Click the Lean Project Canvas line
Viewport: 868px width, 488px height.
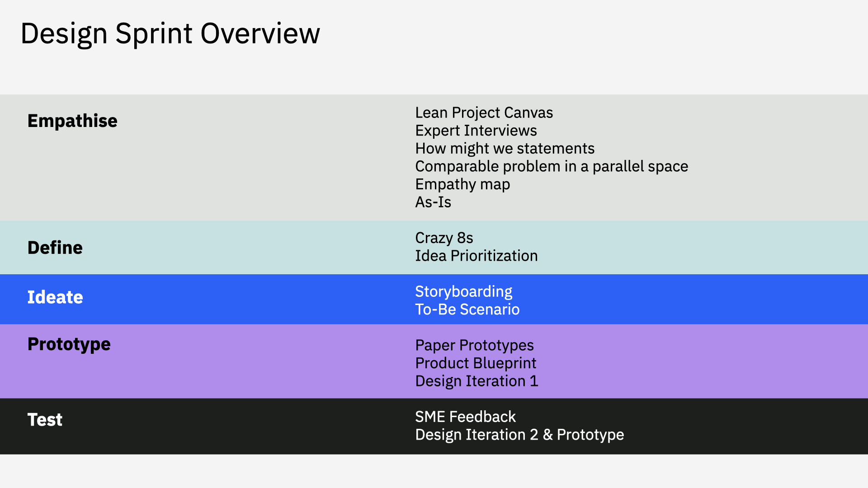(x=484, y=113)
